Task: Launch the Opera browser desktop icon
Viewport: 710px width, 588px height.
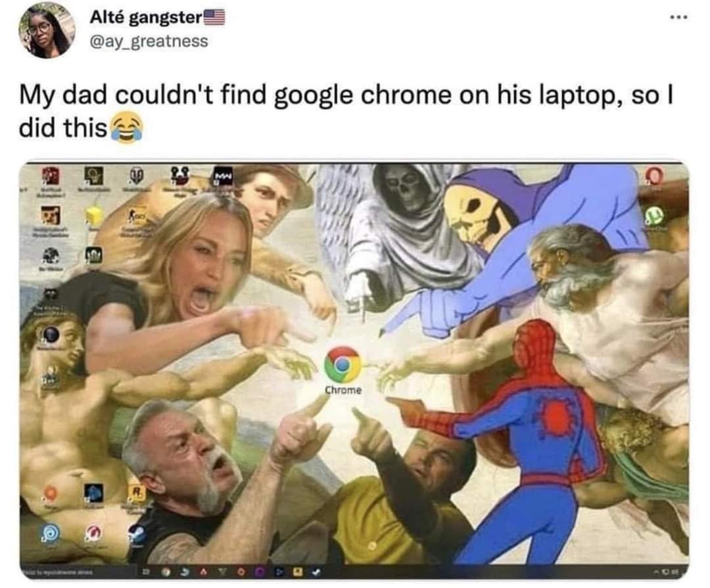Action: pos(654,175)
